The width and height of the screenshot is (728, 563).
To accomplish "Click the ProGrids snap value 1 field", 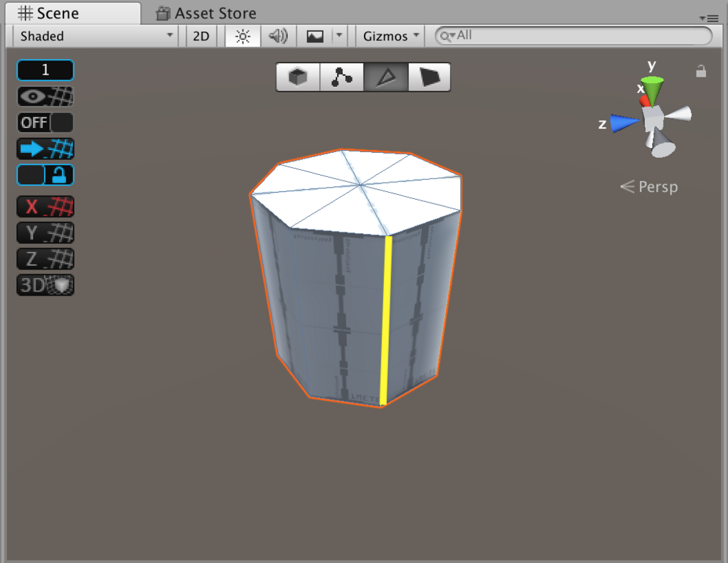I will tap(45, 70).
